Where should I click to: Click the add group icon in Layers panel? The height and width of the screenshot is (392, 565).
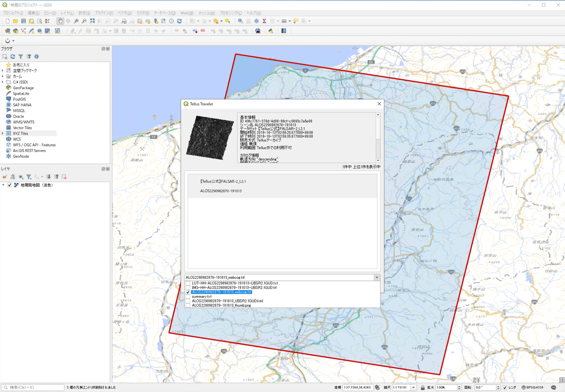pyautogui.click(x=13, y=177)
